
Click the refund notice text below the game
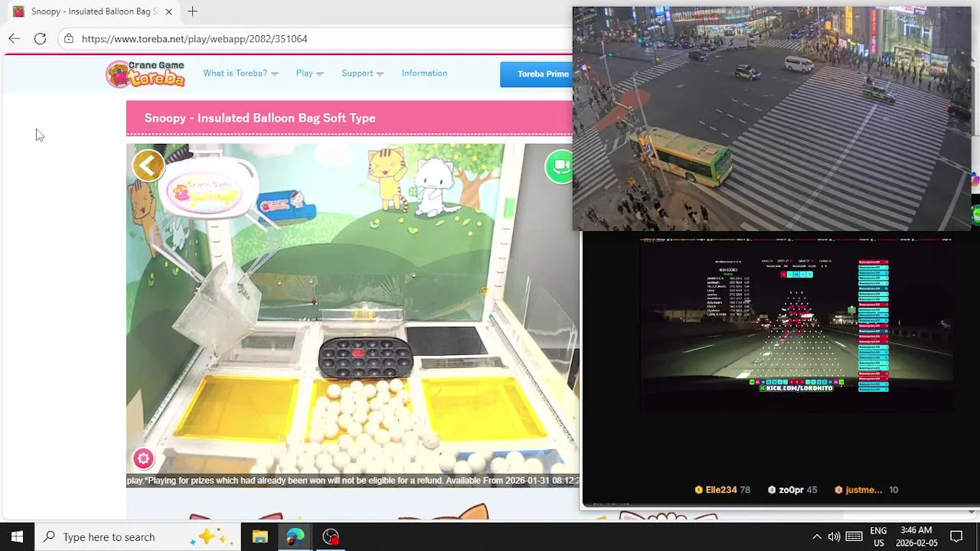[352, 481]
